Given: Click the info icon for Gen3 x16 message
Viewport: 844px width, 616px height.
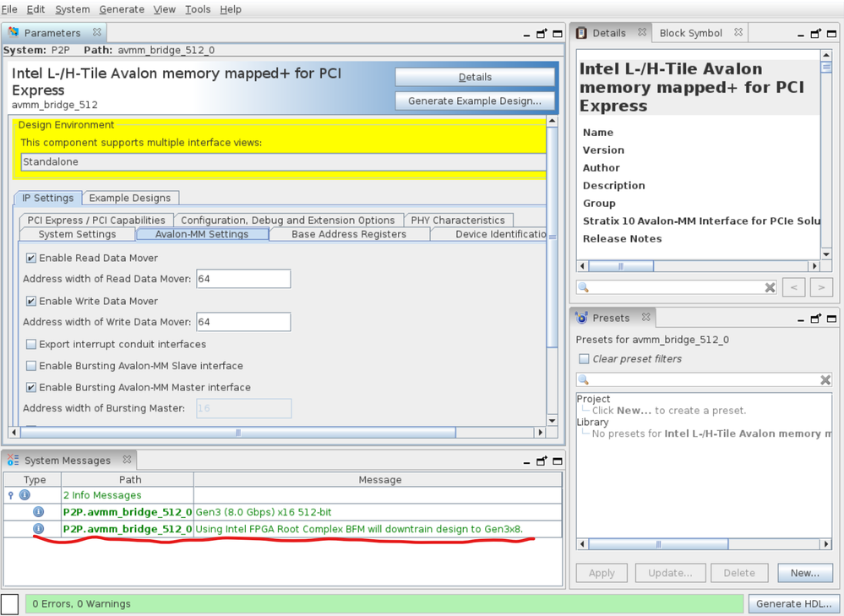Looking at the screenshot, I should click(38, 511).
